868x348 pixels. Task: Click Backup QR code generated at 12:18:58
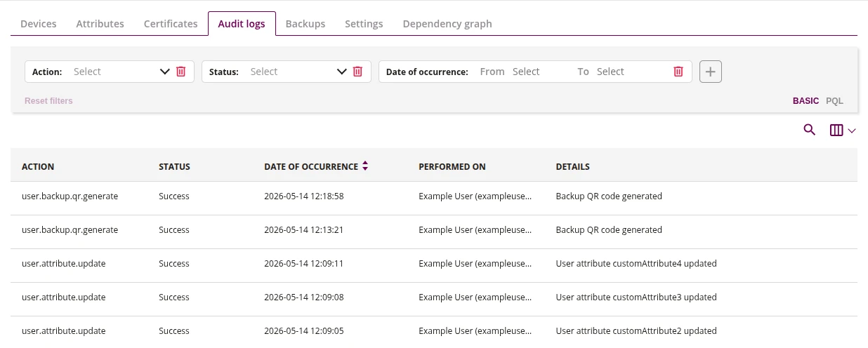[x=609, y=196]
